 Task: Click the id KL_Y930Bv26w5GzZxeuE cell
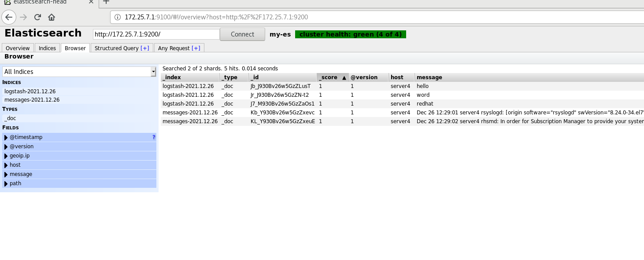pyautogui.click(x=283, y=121)
